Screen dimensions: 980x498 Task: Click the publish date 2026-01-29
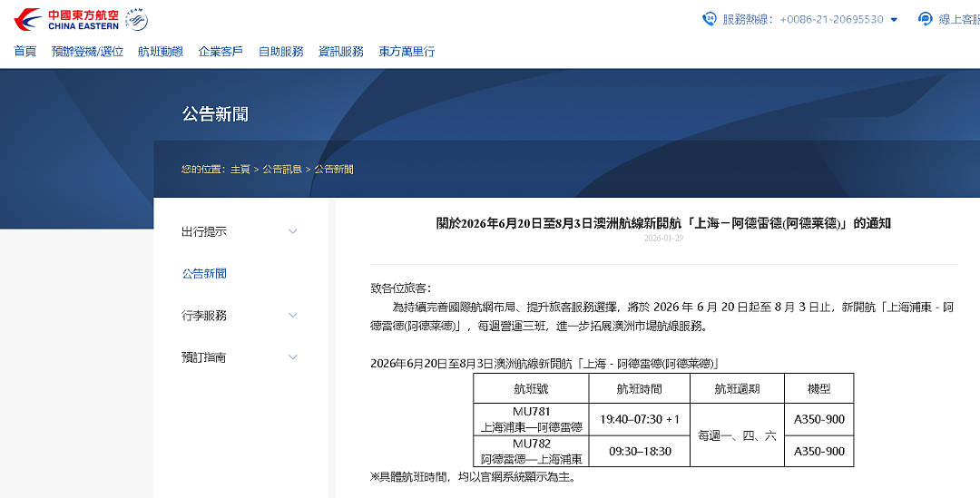coord(663,238)
